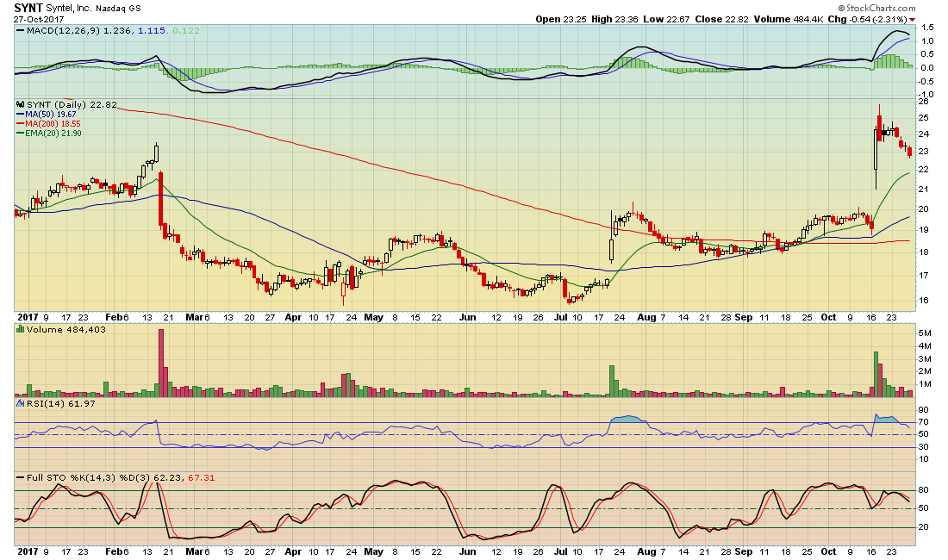Click the 16 tick on the price axis
Screen dimensions: 948x560
click(923, 300)
